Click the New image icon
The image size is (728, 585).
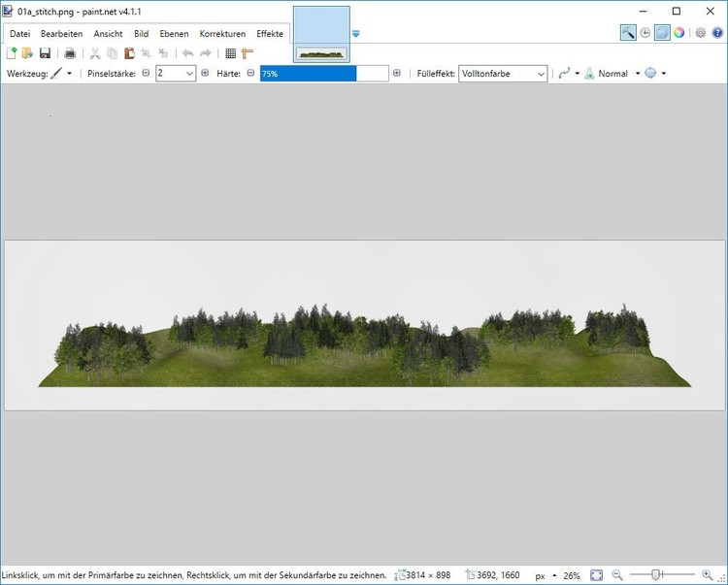12,53
